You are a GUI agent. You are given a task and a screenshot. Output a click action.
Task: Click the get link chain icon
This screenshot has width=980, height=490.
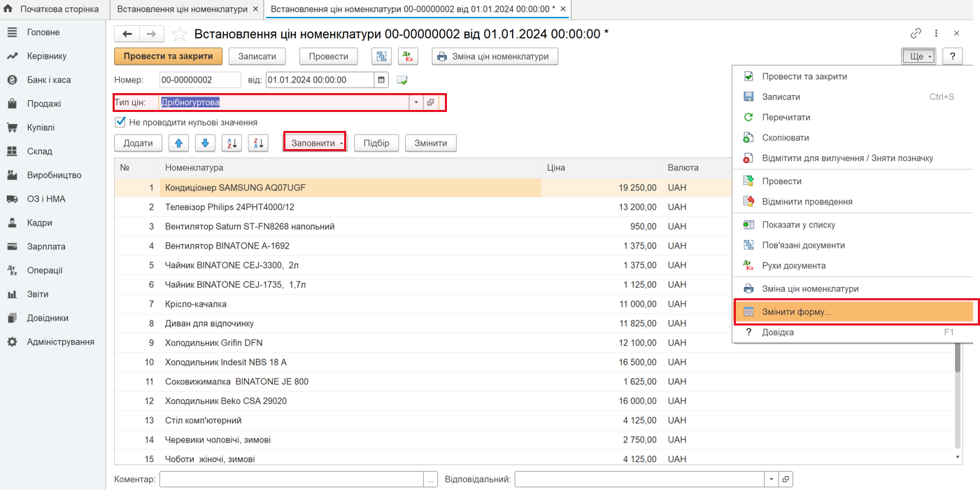pyautogui.click(x=916, y=34)
